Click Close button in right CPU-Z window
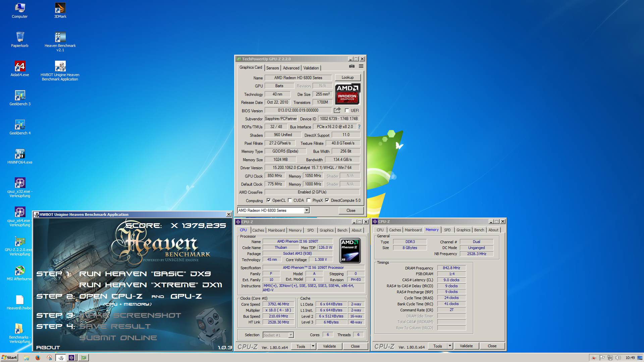Viewport: 644px width, 362px height. tap(492, 346)
